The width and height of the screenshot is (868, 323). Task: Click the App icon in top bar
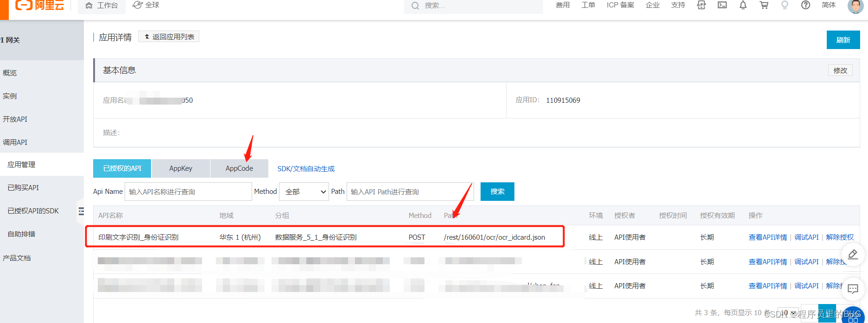point(702,5)
